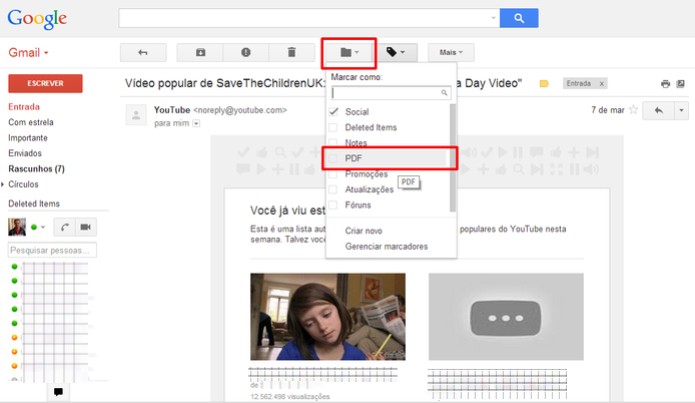Select Gerenciar marcadores in label menu
This screenshot has width=695, height=403.
click(387, 246)
